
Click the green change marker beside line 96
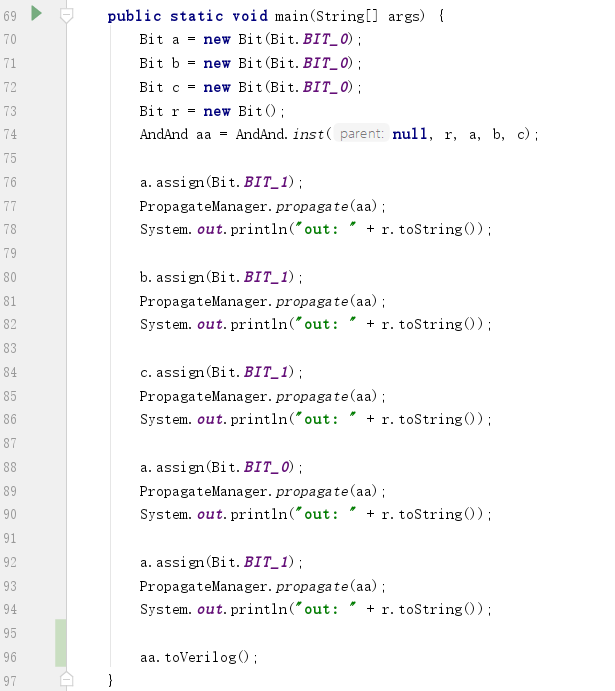[x=61, y=643]
